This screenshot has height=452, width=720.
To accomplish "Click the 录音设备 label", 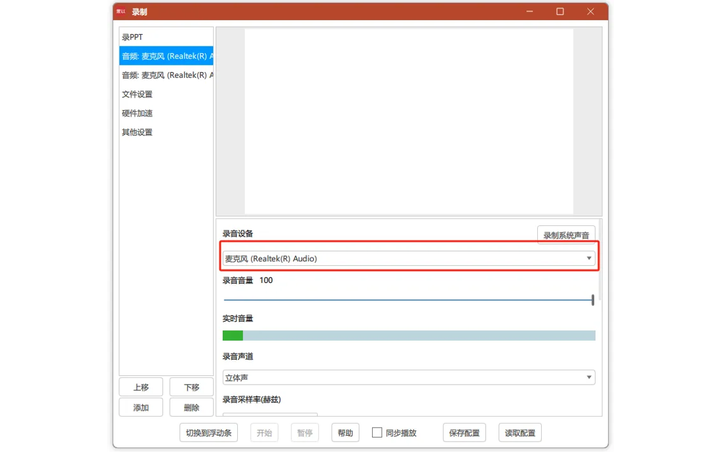I will point(238,233).
